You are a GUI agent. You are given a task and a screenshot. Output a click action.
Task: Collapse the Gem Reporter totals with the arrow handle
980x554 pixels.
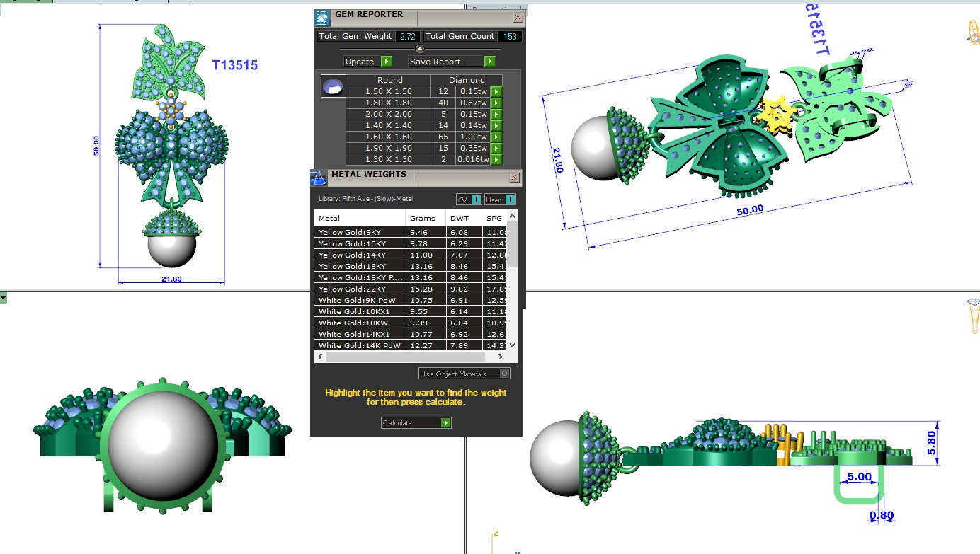pos(419,49)
